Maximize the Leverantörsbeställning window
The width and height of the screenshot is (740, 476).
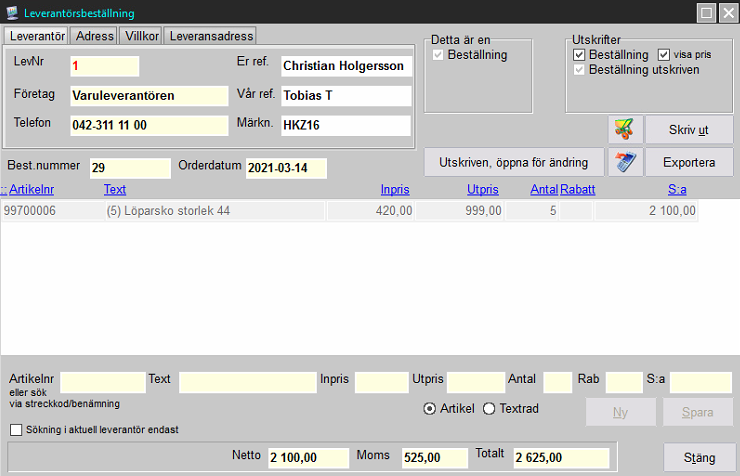click(x=706, y=12)
